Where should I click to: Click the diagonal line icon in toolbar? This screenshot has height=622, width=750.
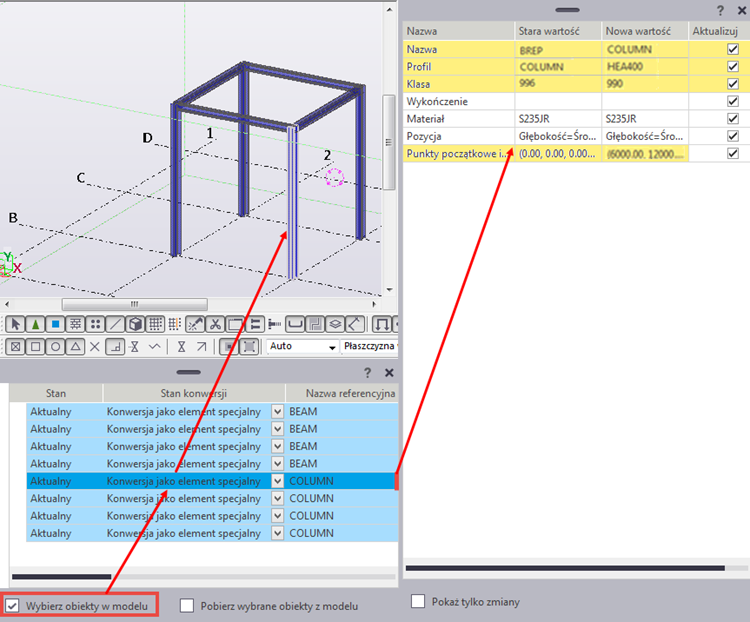(x=115, y=324)
